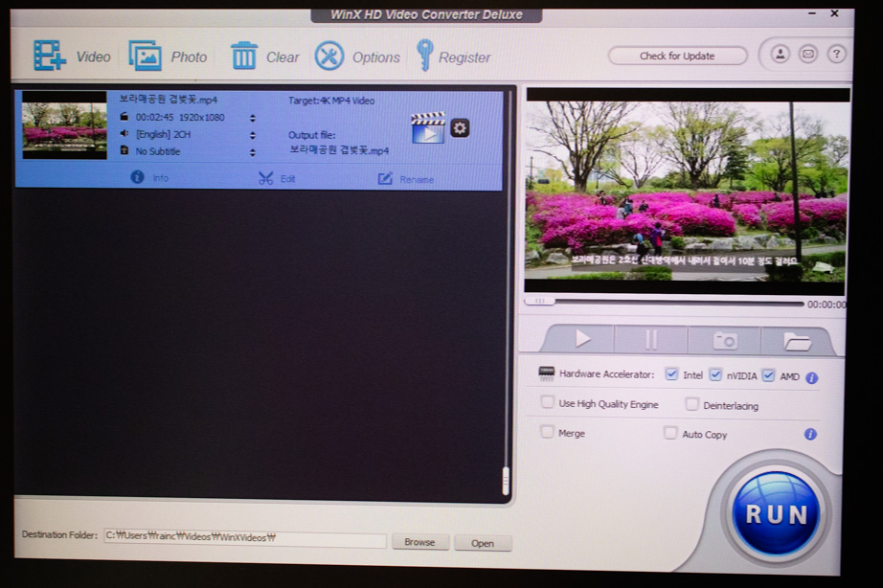This screenshot has height=588, width=883.
Task: Click the Auto Copy info icon
Action: pyautogui.click(x=810, y=434)
